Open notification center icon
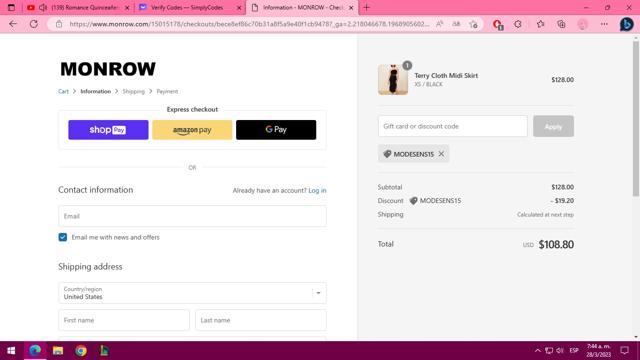 [x=624, y=351]
